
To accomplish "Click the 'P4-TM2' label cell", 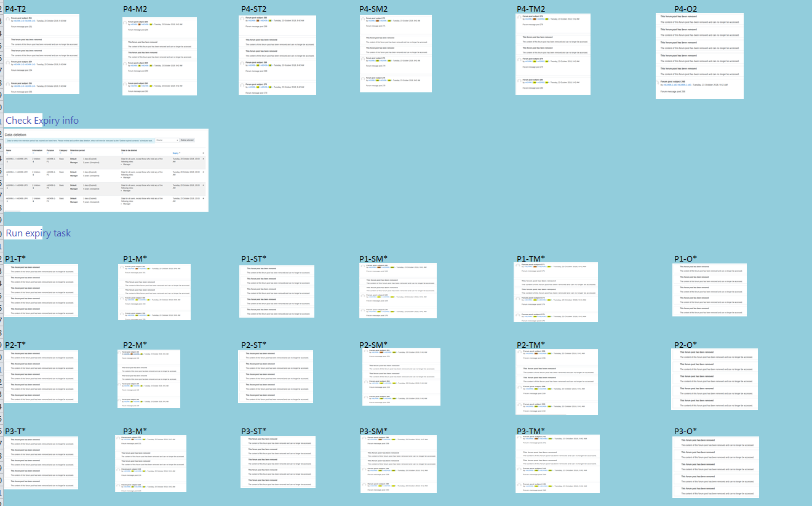I will coord(531,9).
